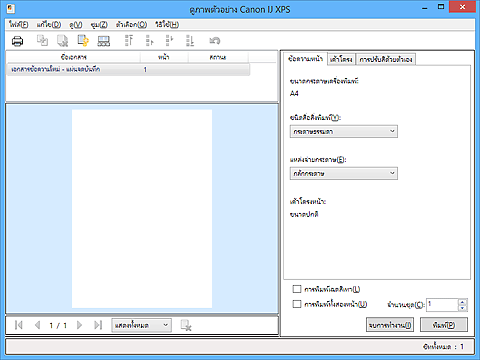Screen dimensions: 480x360
Task: Close the Canon IJ XPS preview window
Action: tap(462, 7)
